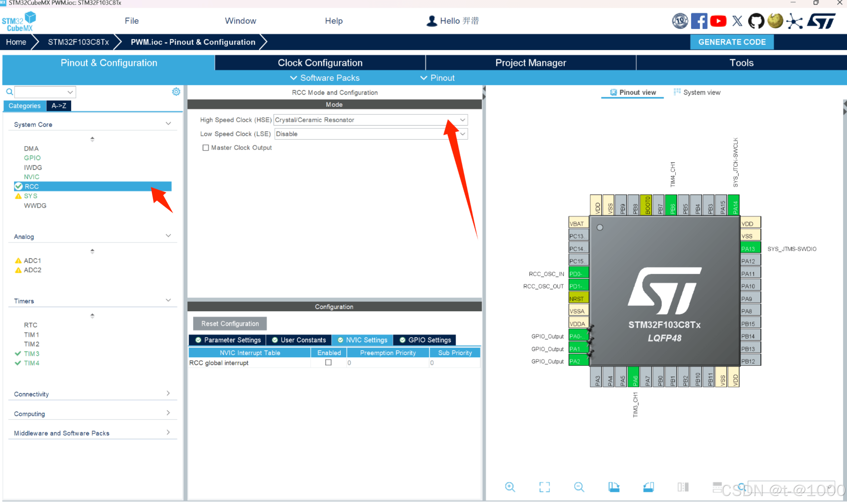Zoom out of the pinout view
The width and height of the screenshot is (847, 504).
point(579,487)
